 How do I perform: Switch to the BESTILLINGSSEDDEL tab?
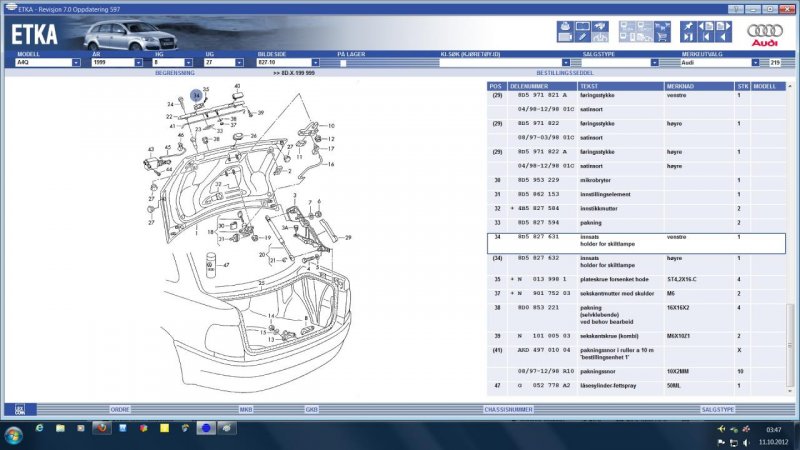[x=566, y=73]
